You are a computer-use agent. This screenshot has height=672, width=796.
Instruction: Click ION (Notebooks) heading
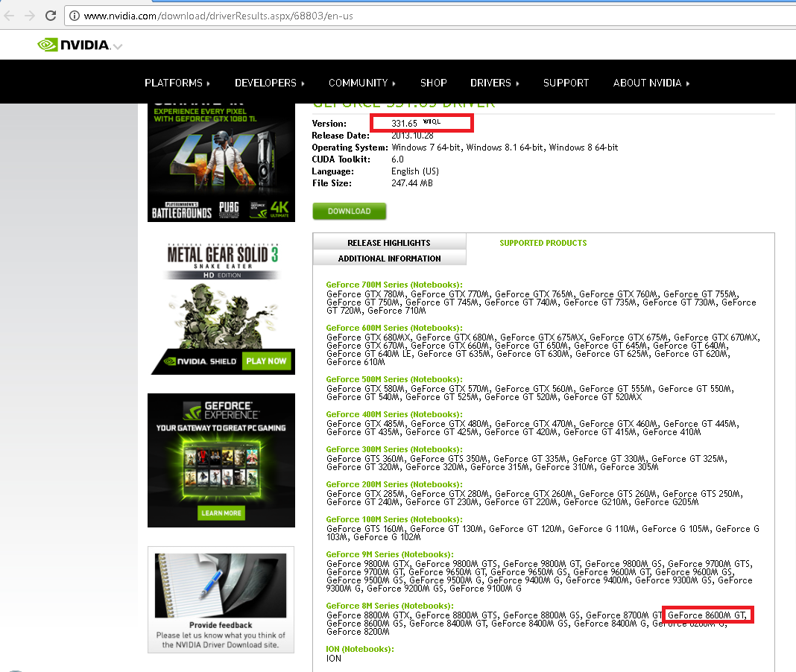pos(359,649)
